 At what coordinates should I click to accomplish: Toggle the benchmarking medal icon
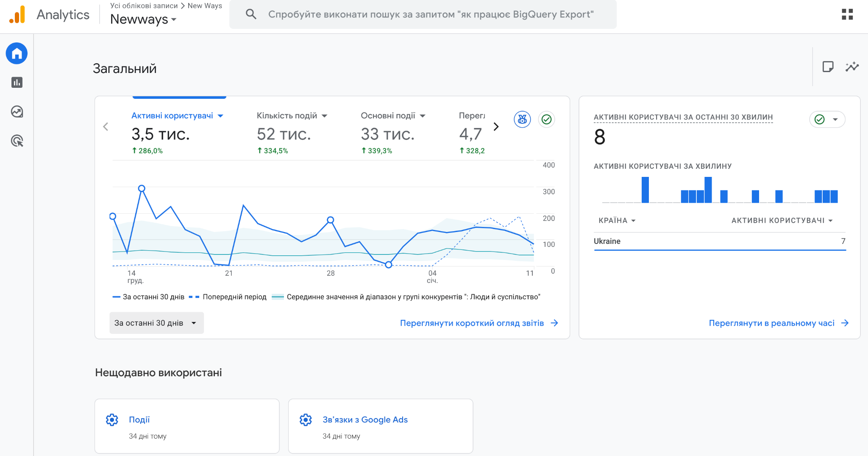click(522, 120)
